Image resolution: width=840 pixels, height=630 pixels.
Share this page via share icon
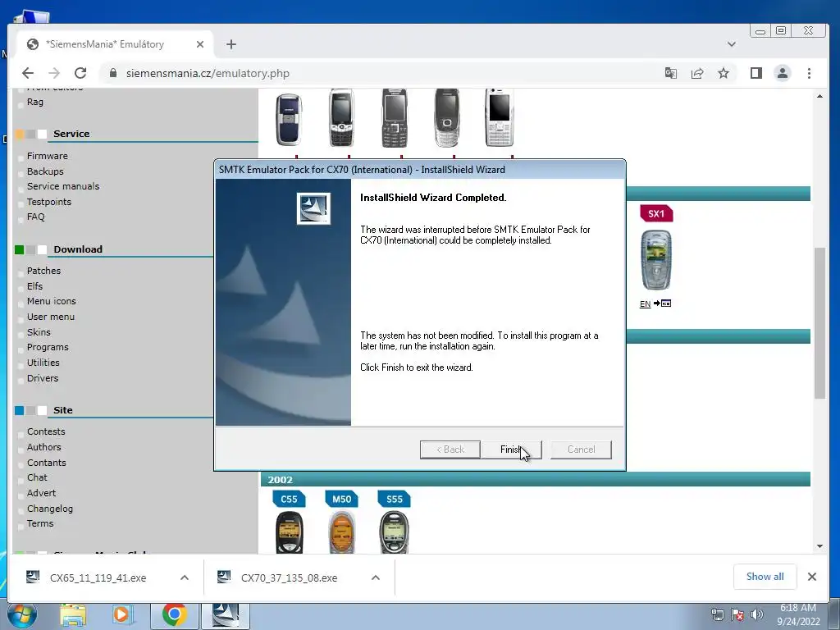pos(697,73)
